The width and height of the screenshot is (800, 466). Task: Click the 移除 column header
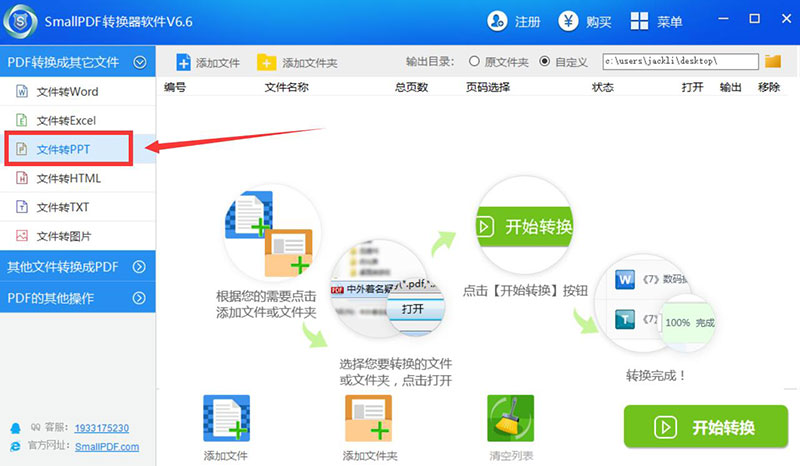point(769,87)
